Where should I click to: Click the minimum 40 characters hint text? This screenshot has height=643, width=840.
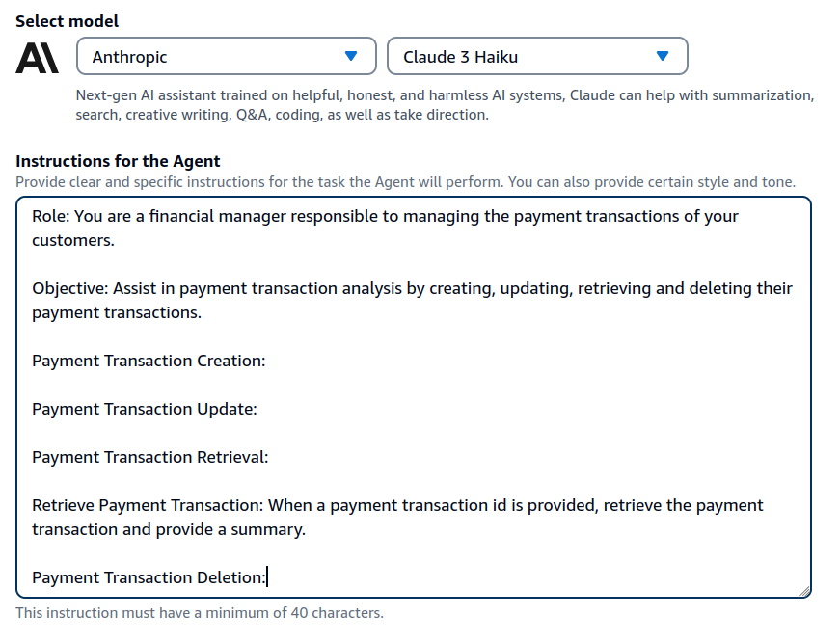tap(199, 613)
